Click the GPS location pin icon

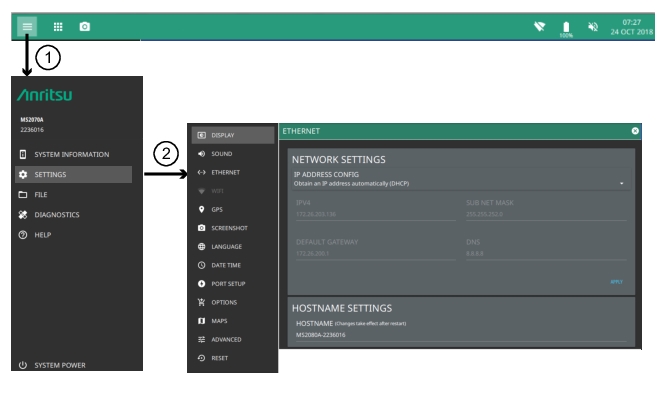point(202,209)
